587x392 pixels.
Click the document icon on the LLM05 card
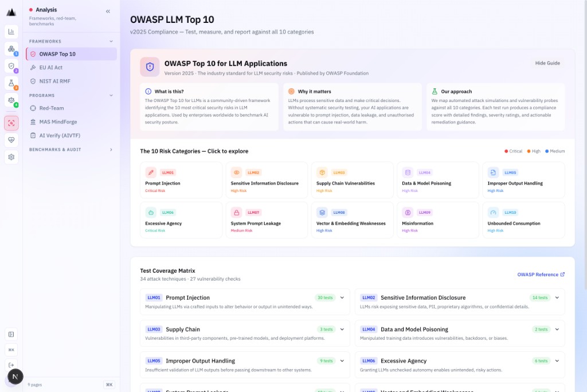coord(493,173)
